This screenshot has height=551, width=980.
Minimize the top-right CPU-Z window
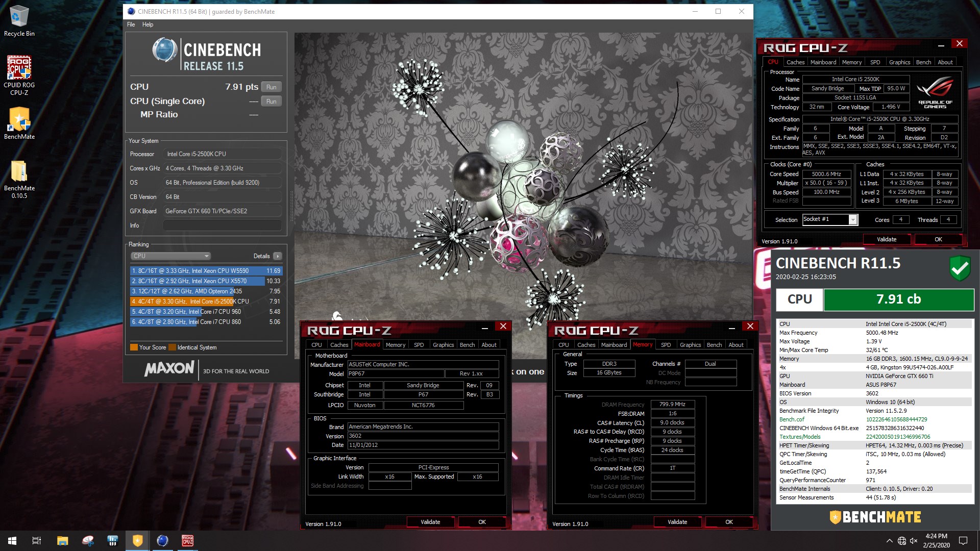pyautogui.click(x=941, y=45)
